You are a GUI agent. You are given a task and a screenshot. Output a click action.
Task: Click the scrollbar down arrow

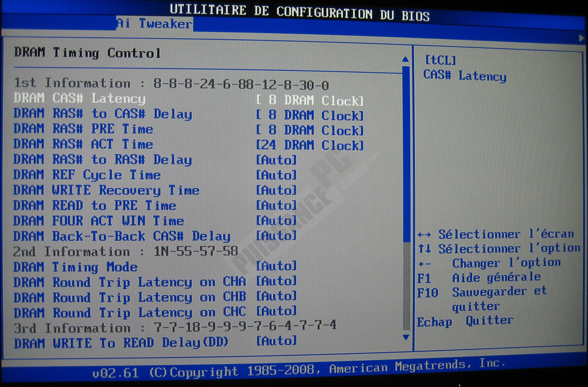point(406,337)
